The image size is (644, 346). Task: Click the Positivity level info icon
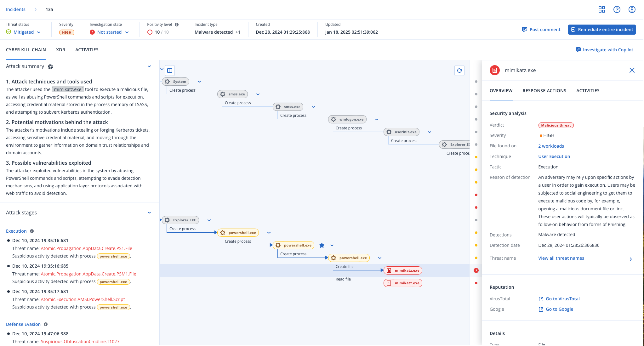177,25
